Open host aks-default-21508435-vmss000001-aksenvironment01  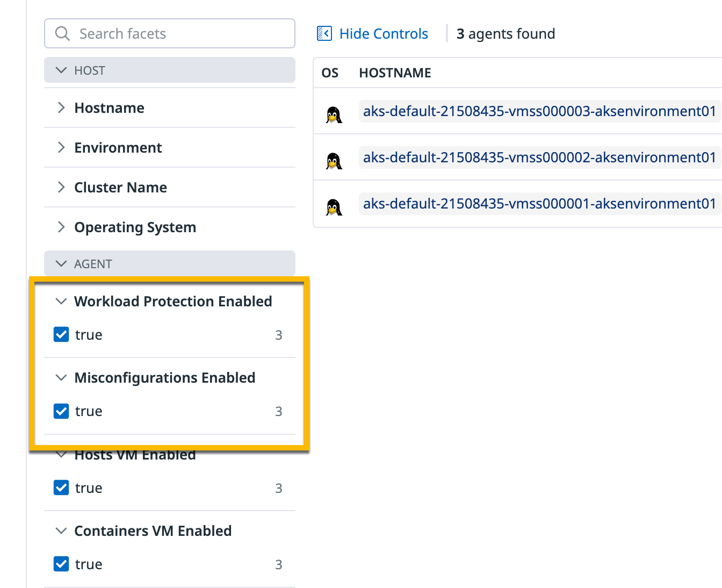click(x=539, y=204)
